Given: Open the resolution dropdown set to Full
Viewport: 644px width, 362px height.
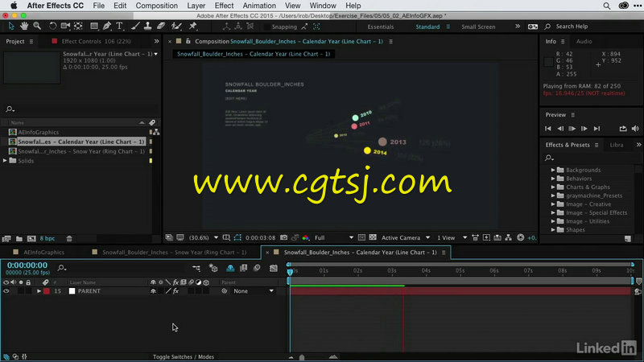Looking at the screenshot, I should tap(333, 237).
